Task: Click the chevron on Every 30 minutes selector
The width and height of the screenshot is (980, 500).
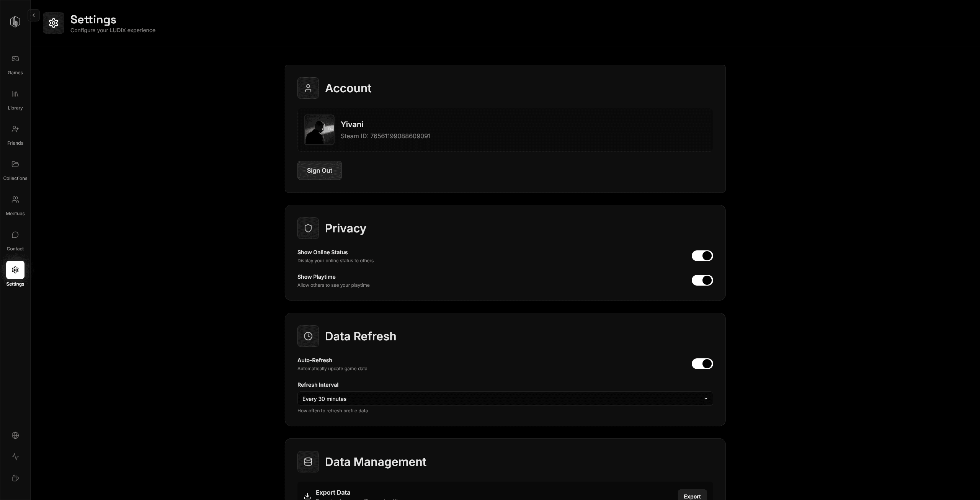Action: coord(706,399)
